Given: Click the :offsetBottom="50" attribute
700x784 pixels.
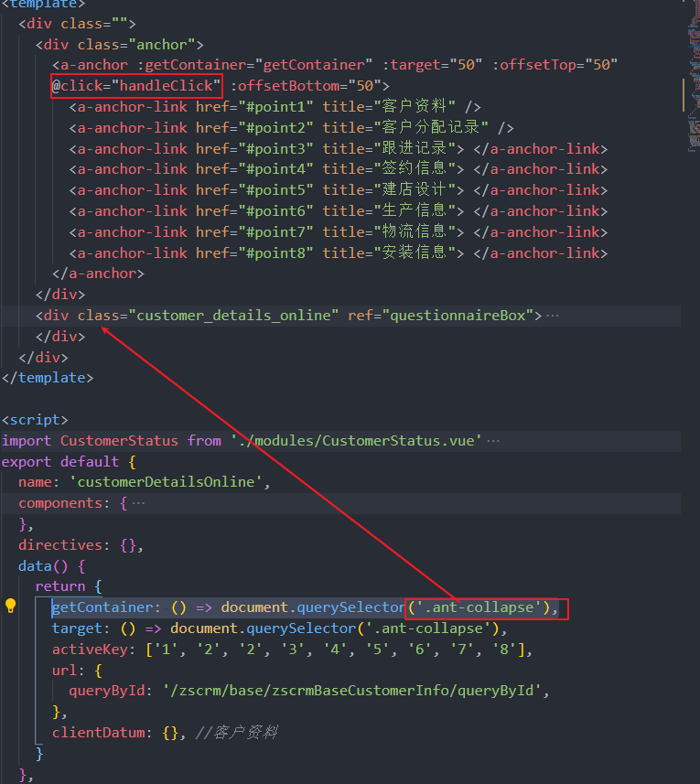Looking at the screenshot, I should pyautogui.click(x=306, y=86).
